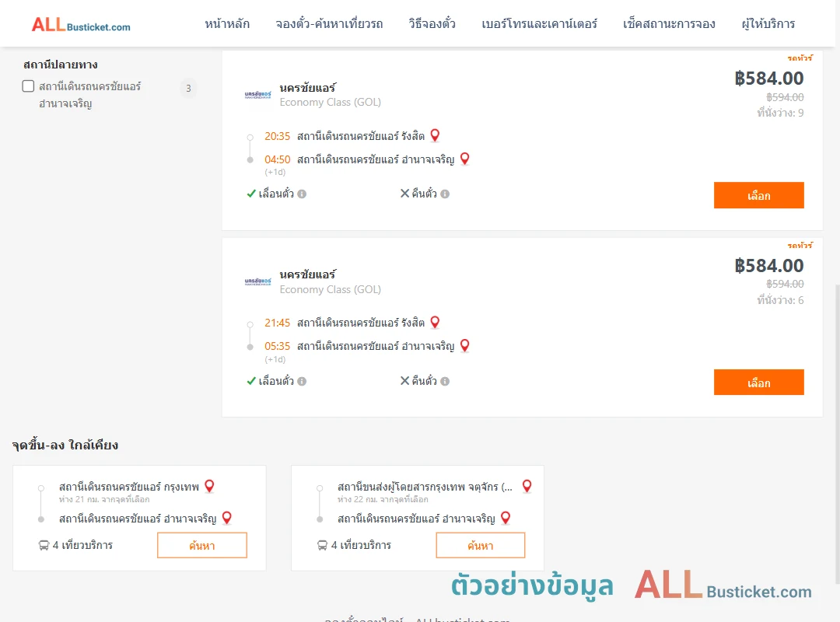Click bus icon in จตุจักร nearby card
Viewport: 840px width, 622px height.
point(322,545)
